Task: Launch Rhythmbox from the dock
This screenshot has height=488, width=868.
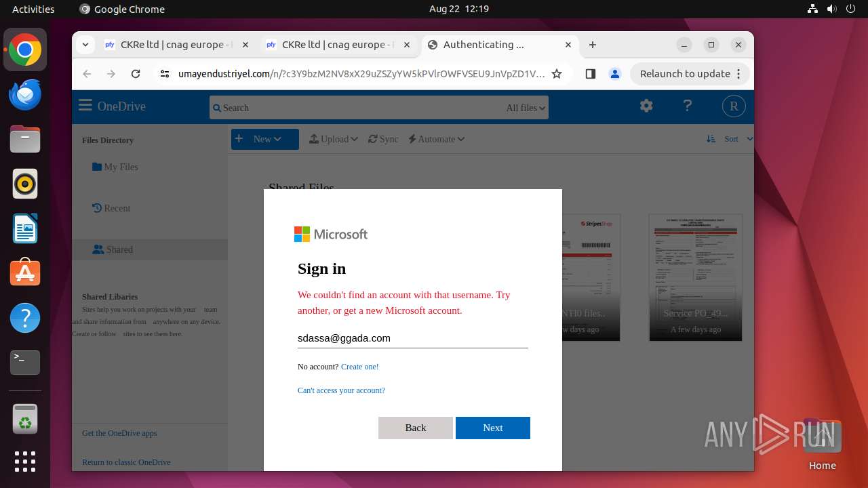Action: click(25, 184)
